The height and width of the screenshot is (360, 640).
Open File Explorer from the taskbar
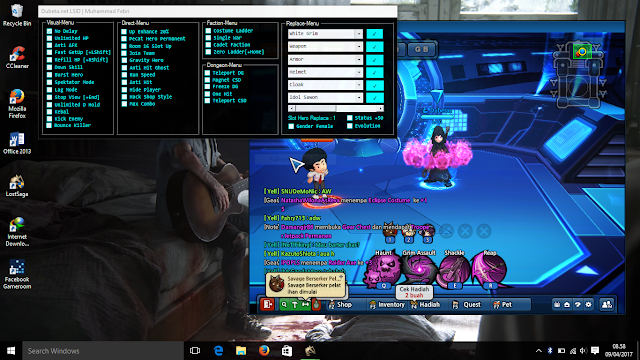tap(241, 351)
